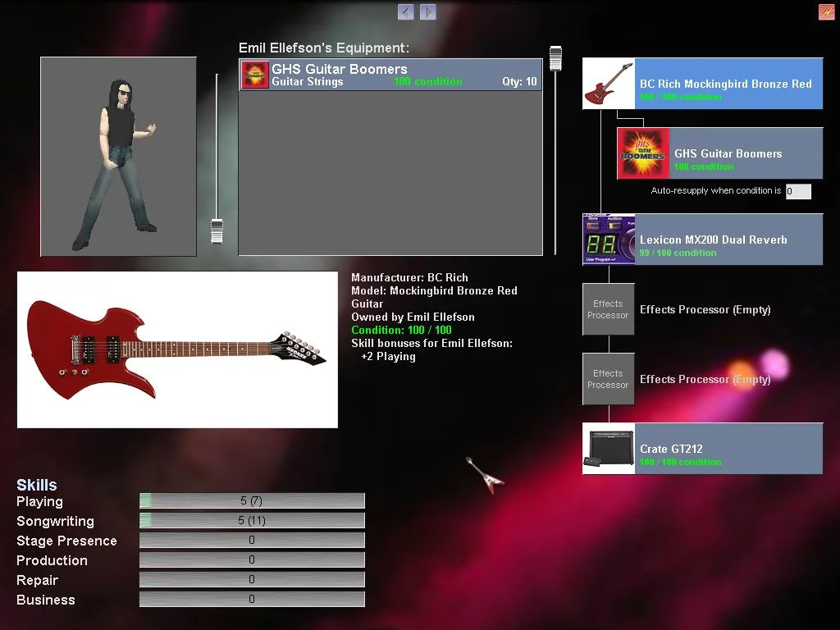Select the first empty Effects Processor slot
The image size is (840, 630).
click(609, 309)
